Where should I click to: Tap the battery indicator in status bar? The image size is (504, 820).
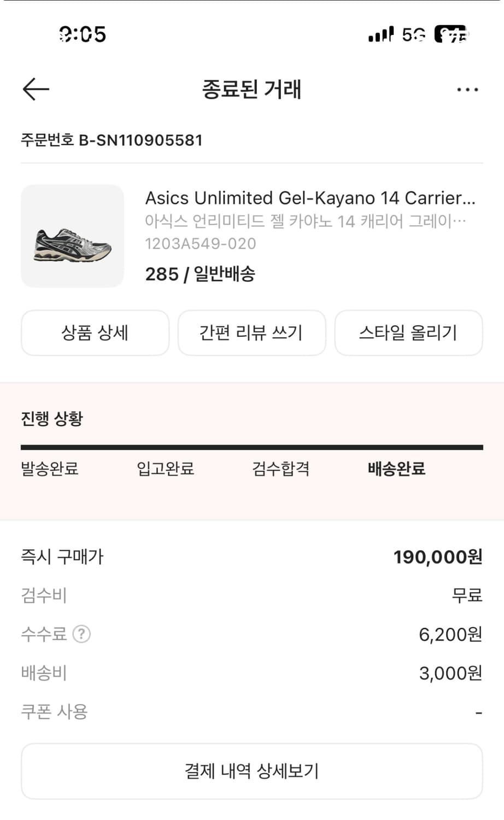tap(452, 35)
